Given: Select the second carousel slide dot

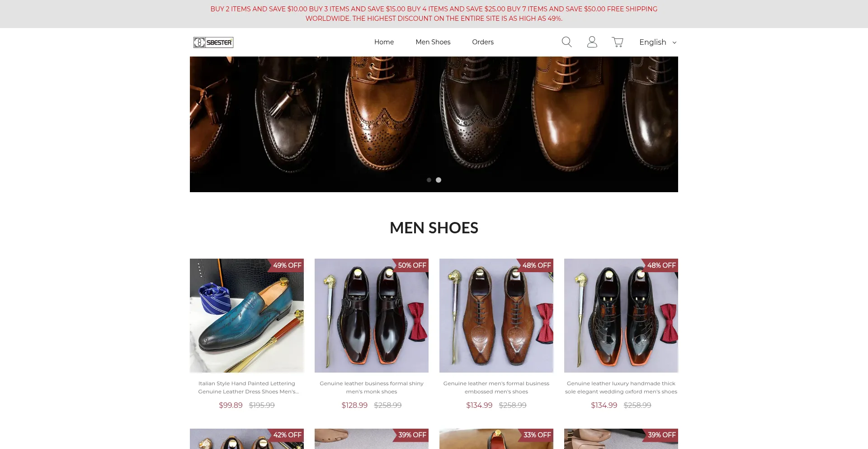Looking at the screenshot, I should tap(439, 180).
